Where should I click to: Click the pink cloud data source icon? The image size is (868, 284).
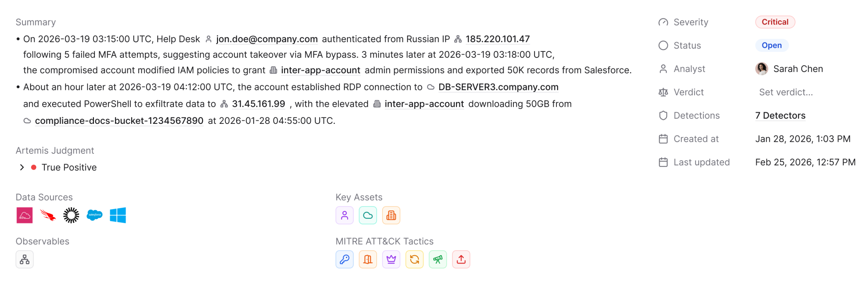point(24,215)
